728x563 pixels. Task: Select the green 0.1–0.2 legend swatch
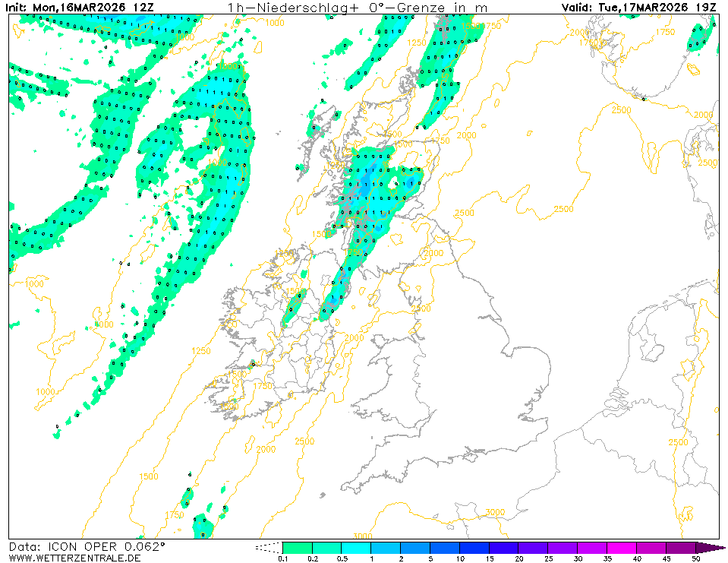[x=297, y=548]
